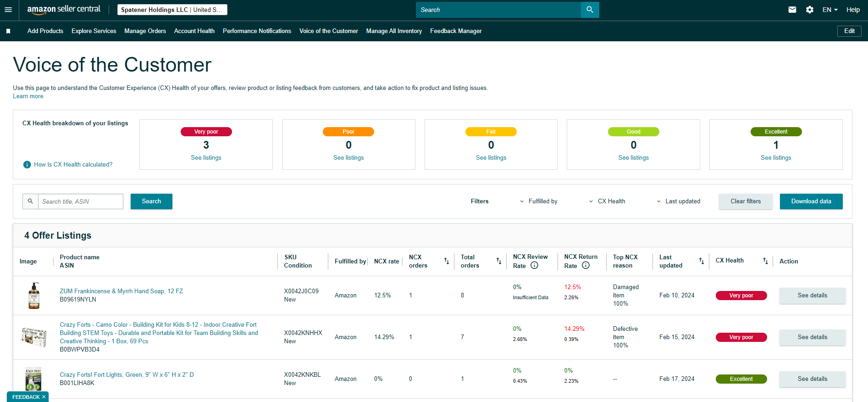Click the Excellent badge on Fort Lights row

(741, 379)
